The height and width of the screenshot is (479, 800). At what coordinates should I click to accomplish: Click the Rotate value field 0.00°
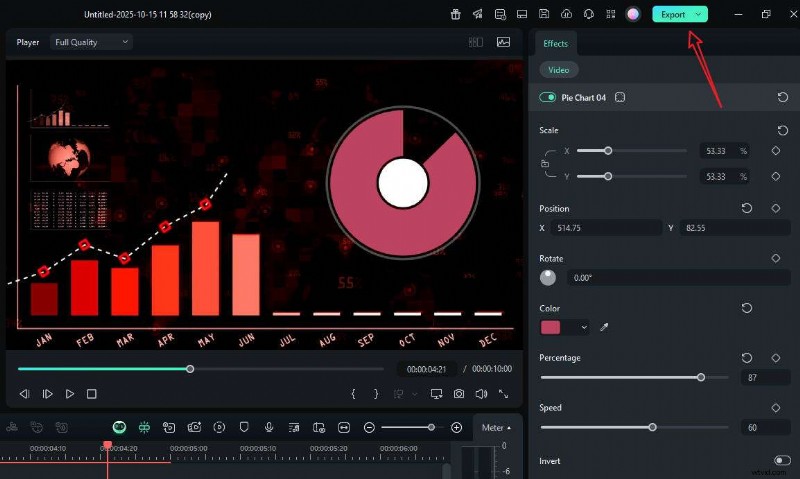click(x=679, y=278)
